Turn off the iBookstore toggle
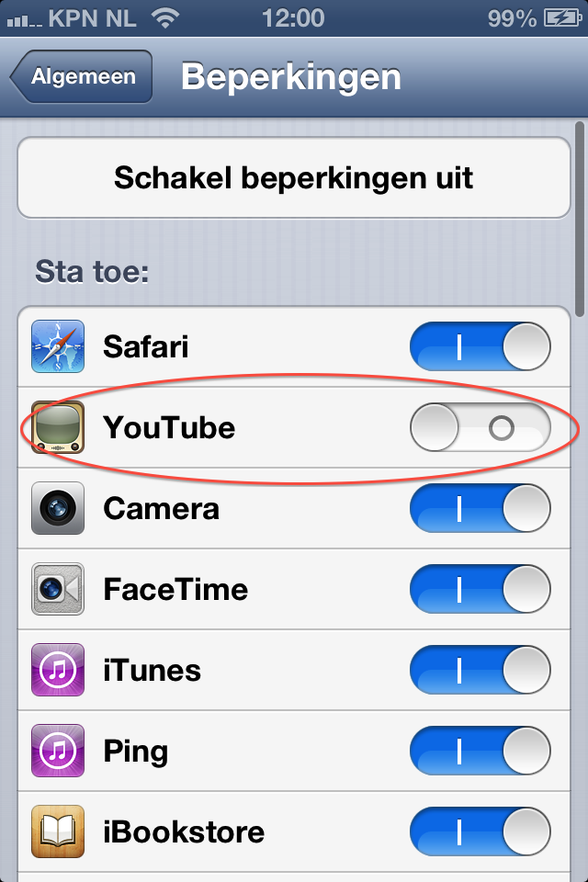This screenshot has width=588, height=882. 481,832
